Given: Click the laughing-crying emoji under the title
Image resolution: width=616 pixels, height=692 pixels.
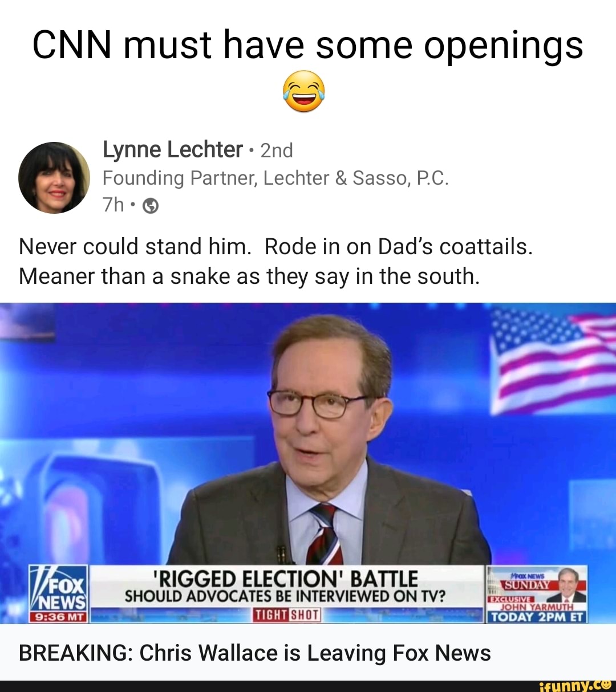Looking at the screenshot, I should [x=303, y=91].
